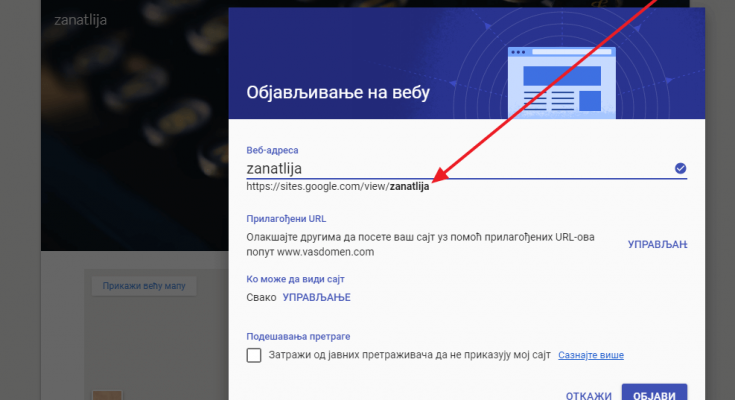Viewport: 735px width, 400px height.
Task: Open the Сазнајте више link
Action: click(591, 355)
